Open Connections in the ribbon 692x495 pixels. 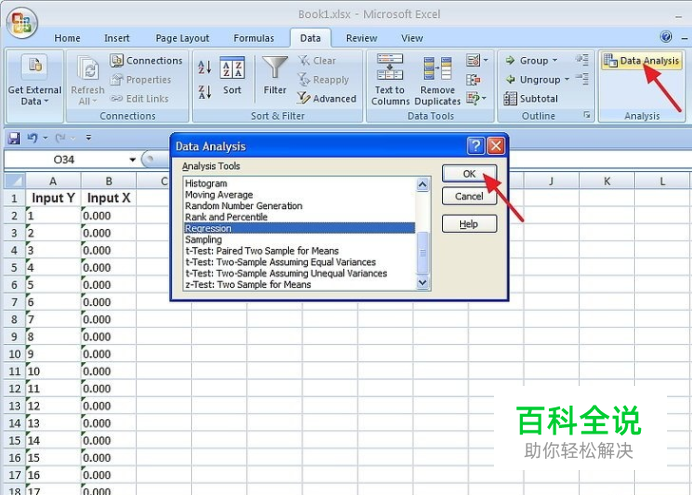tap(147, 61)
